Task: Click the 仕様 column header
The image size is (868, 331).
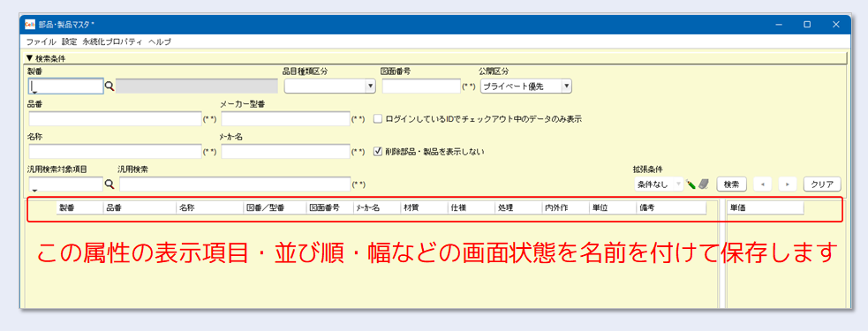Action: click(472, 207)
